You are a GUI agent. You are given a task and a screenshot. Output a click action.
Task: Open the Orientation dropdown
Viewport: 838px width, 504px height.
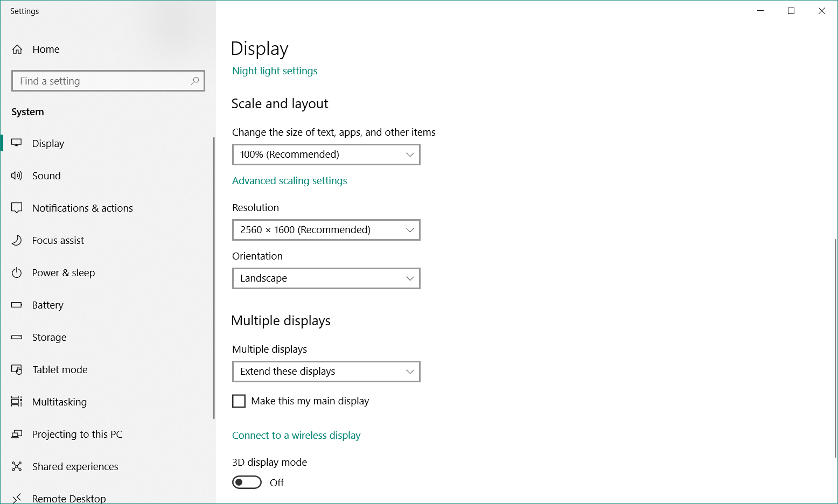(326, 278)
